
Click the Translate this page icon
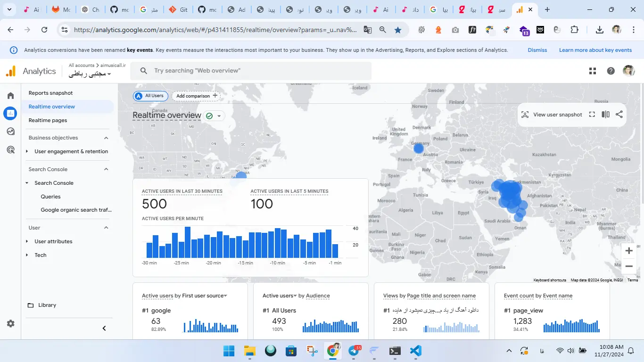click(x=367, y=30)
